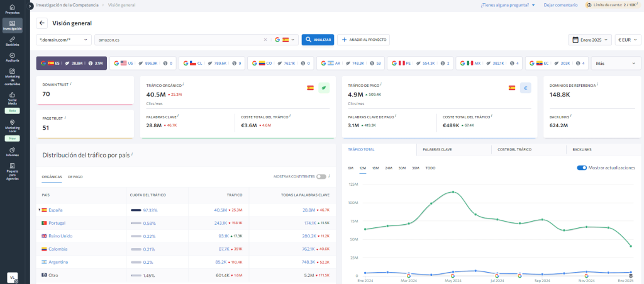Viewport: 644px width, 284px height.
Task: Click Page Trust info icon
Action: (65, 118)
